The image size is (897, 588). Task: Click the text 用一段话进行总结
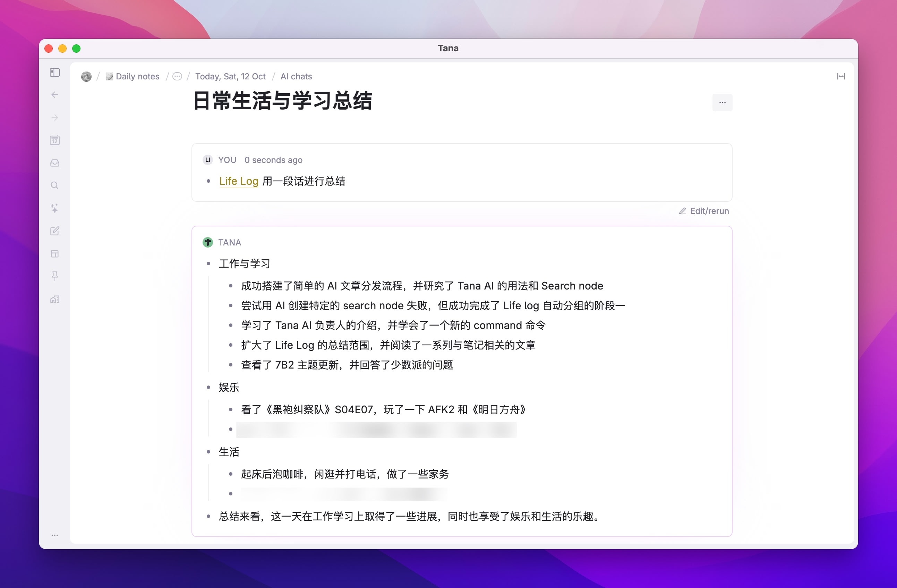click(304, 181)
